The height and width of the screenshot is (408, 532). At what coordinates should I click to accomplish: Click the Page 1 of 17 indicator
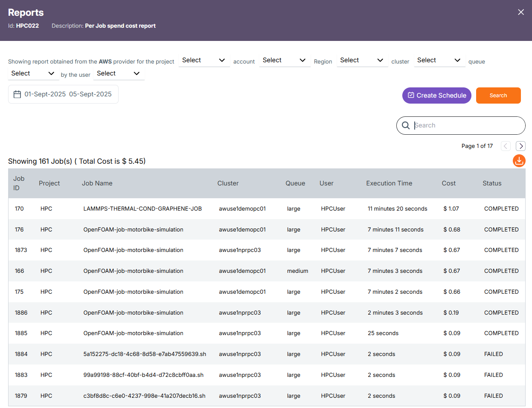click(x=477, y=146)
